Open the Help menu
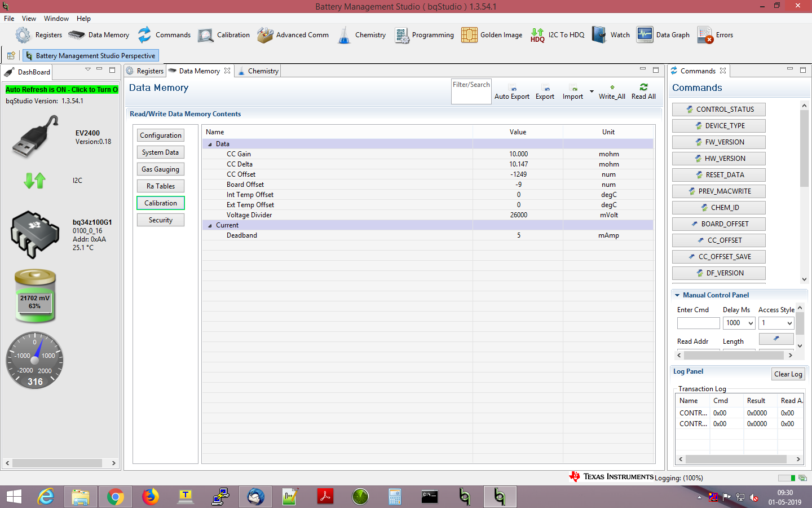This screenshot has height=508, width=812. click(x=83, y=19)
